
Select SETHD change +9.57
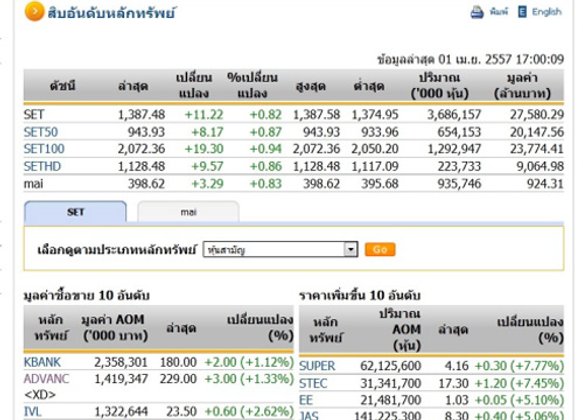[207, 167]
